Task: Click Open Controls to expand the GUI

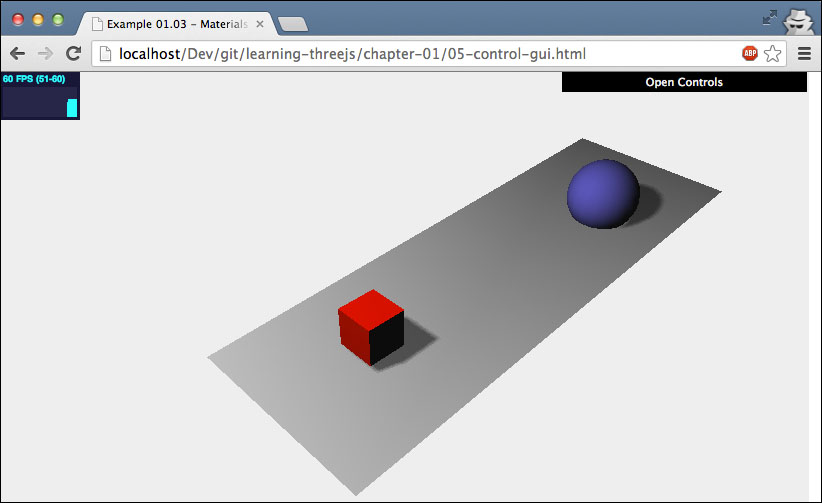Action: click(684, 82)
